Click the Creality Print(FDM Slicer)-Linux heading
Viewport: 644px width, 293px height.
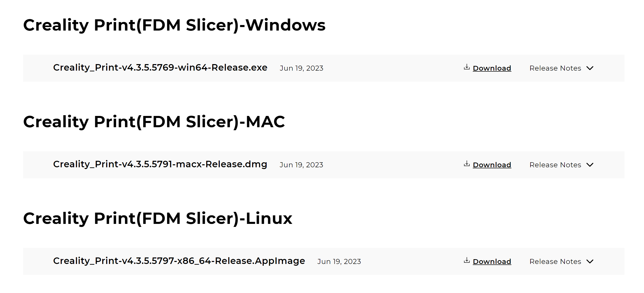pyautogui.click(x=158, y=219)
